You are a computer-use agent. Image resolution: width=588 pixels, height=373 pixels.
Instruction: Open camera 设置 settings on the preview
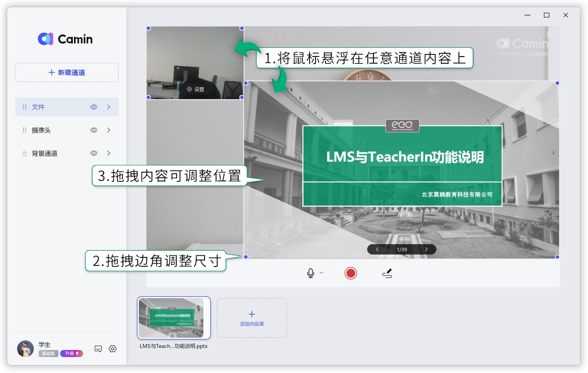coord(195,89)
